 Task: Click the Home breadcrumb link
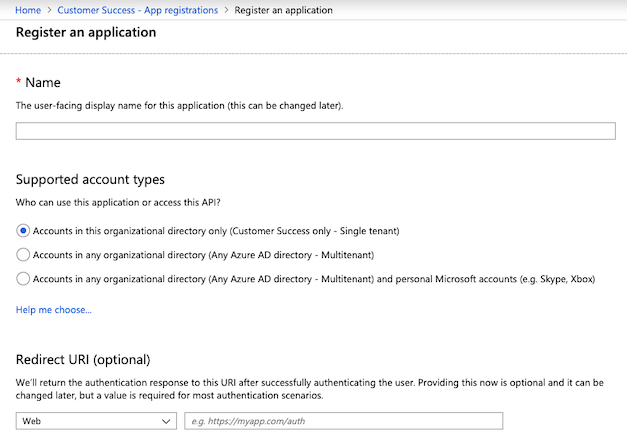tap(28, 10)
